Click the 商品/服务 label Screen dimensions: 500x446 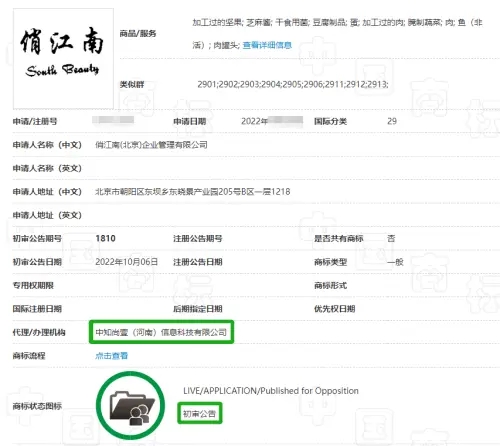(x=138, y=33)
